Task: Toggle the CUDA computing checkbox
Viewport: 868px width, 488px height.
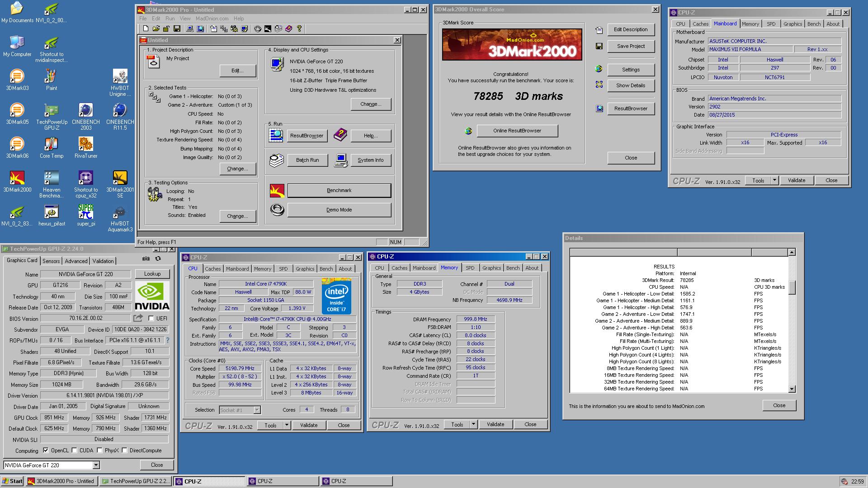Action: pyautogui.click(x=74, y=450)
